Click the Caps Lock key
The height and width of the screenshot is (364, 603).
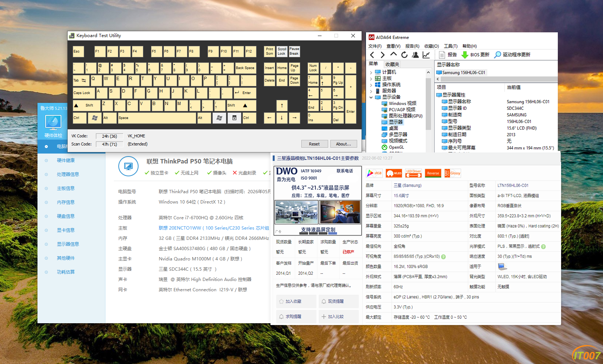coord(84,93)
